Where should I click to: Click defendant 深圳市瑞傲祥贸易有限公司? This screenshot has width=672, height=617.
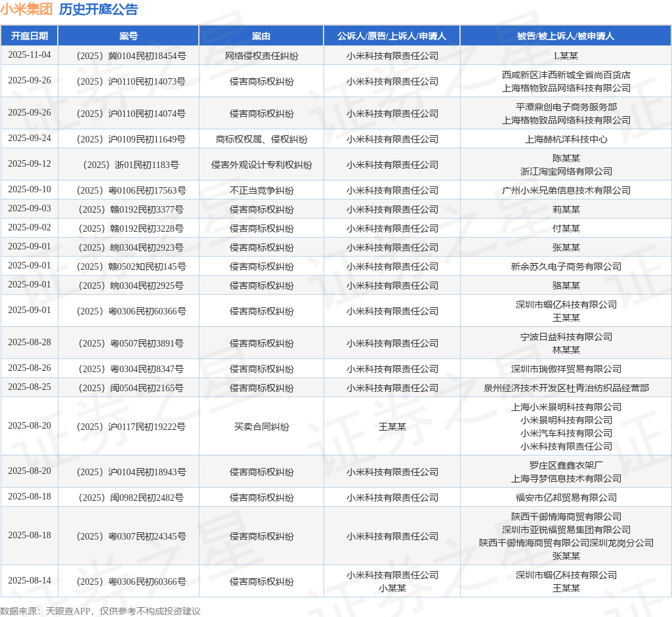(566, 369)
